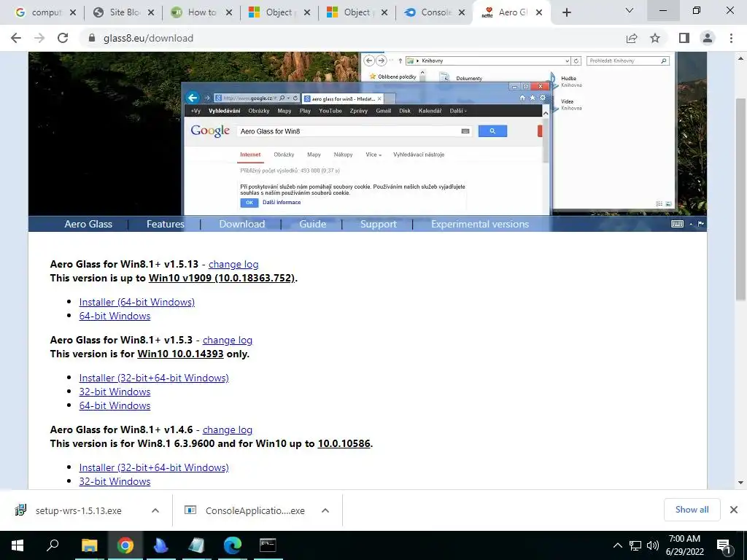This screenshot has height=560, width=747.
Task: Open v1.5.13 change log link
Action: coord(233,264)
